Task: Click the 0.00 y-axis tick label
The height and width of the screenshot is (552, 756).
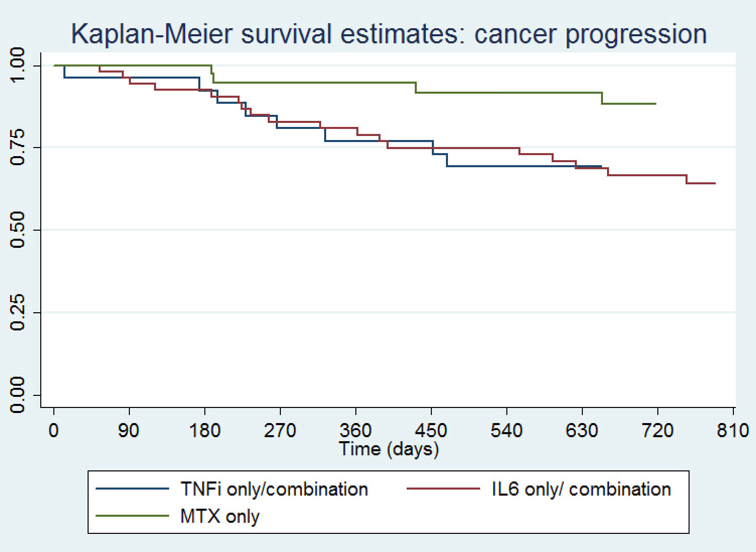Action: (x=18, y=395)
